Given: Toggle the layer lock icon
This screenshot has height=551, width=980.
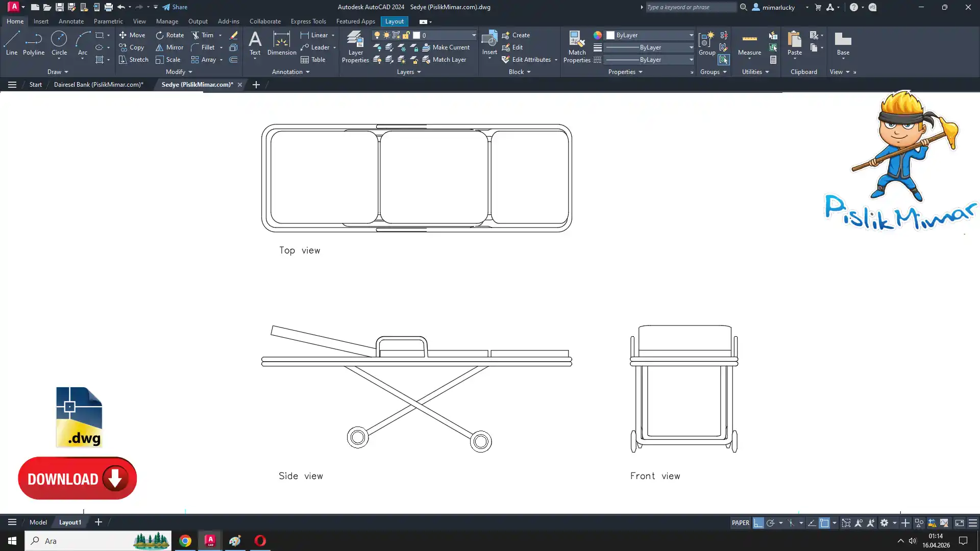Looking at the screenshot, I should [x=406, y=35].
